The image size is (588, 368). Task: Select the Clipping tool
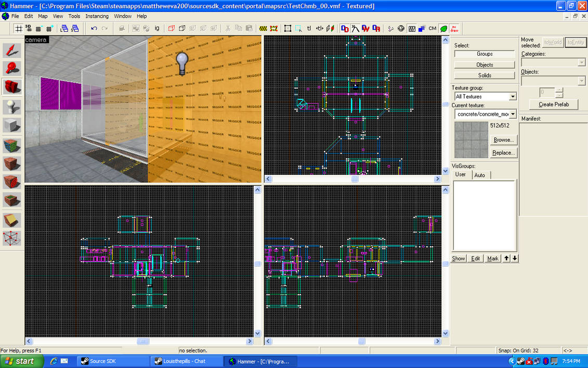[x=12, y=220]
